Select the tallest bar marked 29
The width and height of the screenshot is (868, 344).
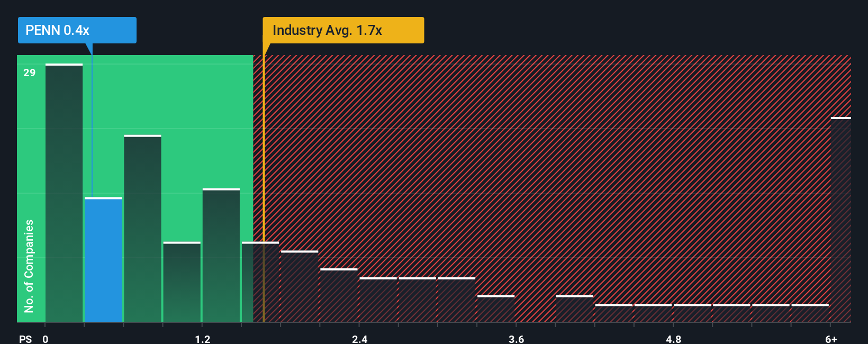point(64,193)
